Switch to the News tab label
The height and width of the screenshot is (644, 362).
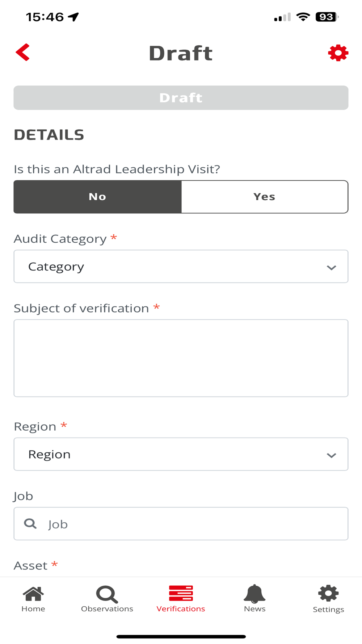(x=254, y=609)
